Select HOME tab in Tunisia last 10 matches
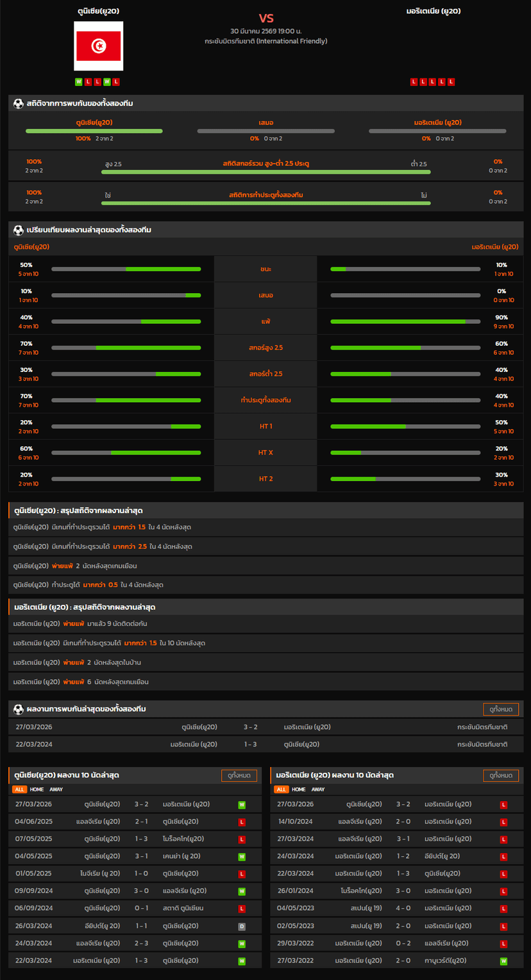 pos(37,790)
